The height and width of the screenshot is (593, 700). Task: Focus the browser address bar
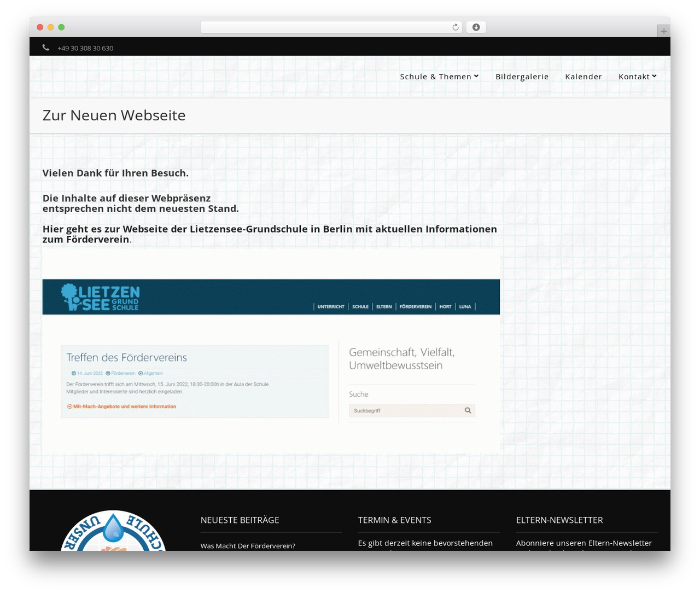331,27
